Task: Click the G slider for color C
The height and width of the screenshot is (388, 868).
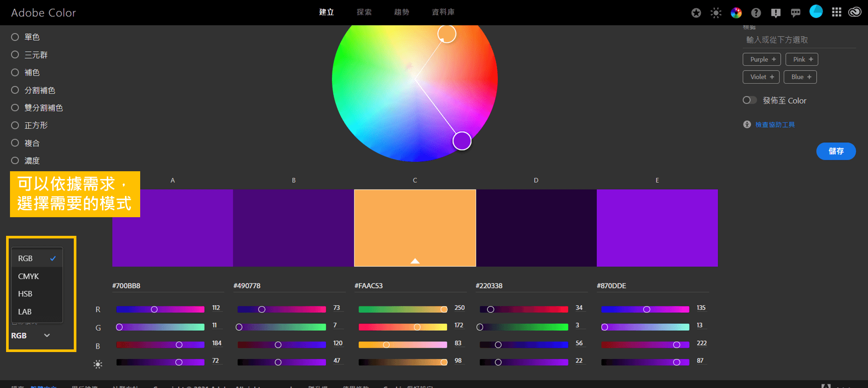Action: point(403,327)
